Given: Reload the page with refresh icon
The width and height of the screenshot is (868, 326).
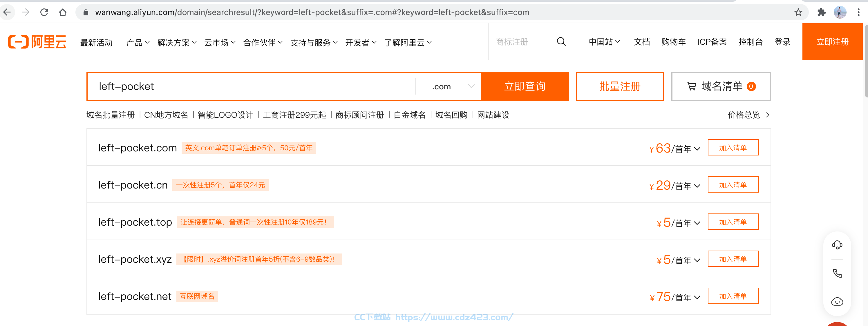Looking at the screenshot, I should 44,12.
